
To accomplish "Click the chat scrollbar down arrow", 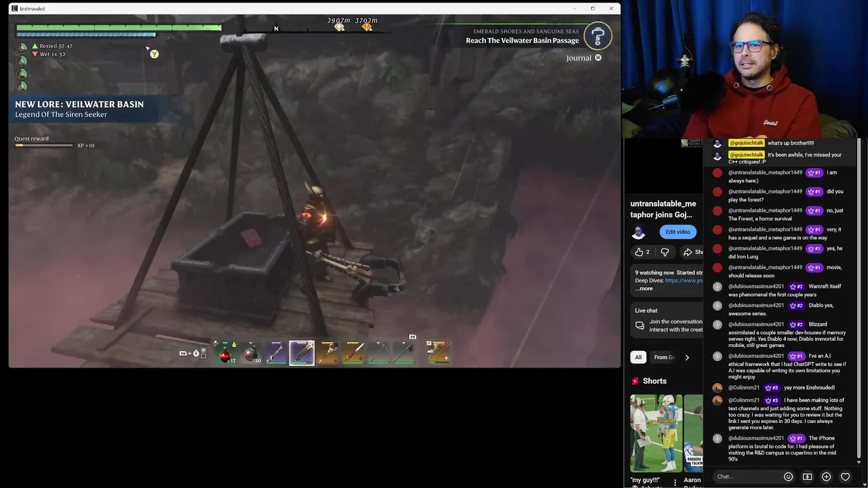I will coord(859,462).
